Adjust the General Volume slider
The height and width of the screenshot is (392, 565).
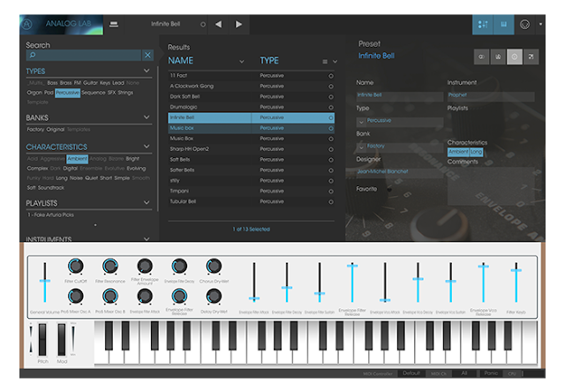coord(45,283)
